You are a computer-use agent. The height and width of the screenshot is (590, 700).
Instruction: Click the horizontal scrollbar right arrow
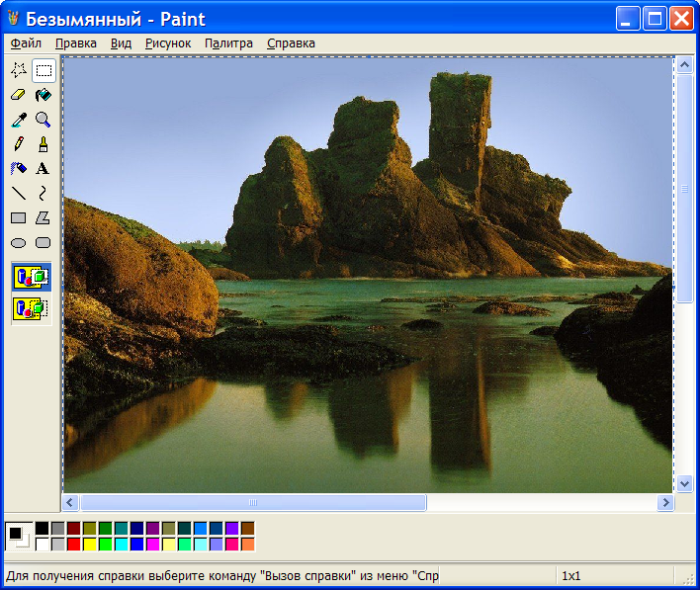click(x=665, y=502)
